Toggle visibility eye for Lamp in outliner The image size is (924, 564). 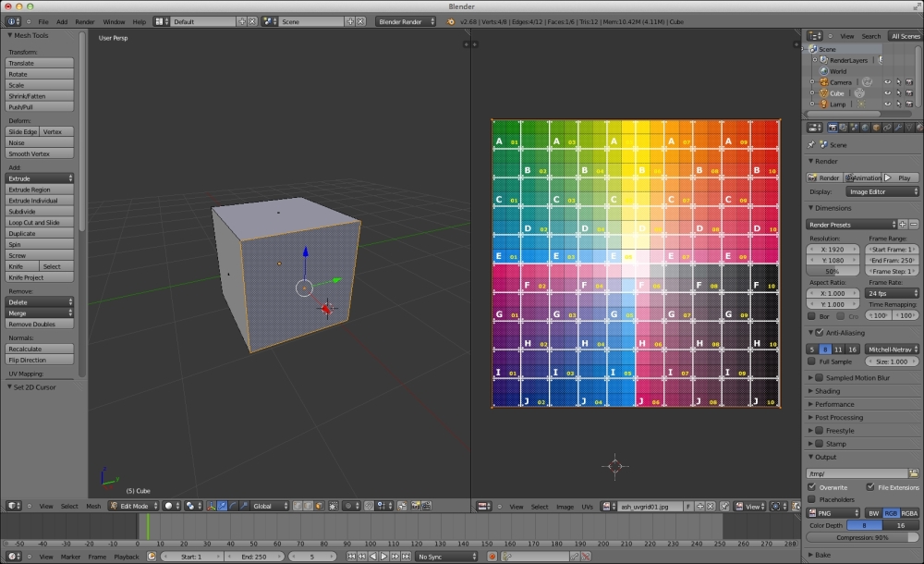[x=887, y=104]
